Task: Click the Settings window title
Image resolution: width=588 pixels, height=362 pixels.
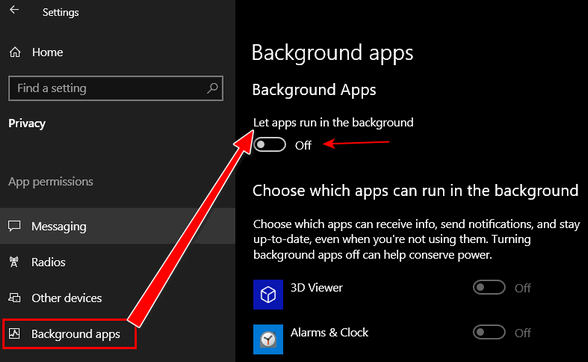Action: [x=61, y=12]
